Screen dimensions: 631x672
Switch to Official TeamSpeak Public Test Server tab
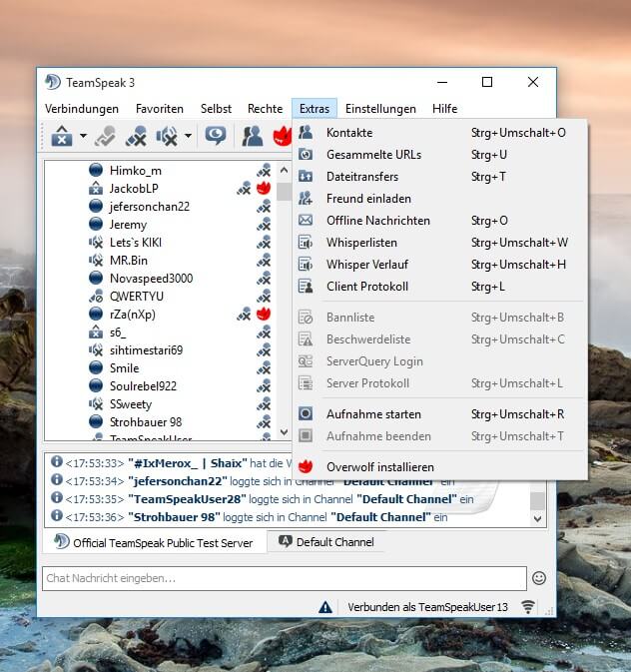tap(155, 542)
